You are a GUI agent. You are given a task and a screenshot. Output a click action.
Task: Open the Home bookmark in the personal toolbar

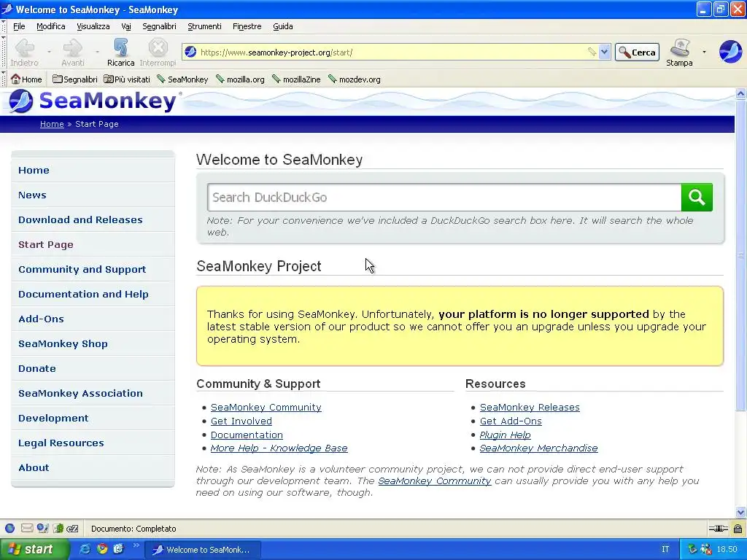tap(26, 79)
